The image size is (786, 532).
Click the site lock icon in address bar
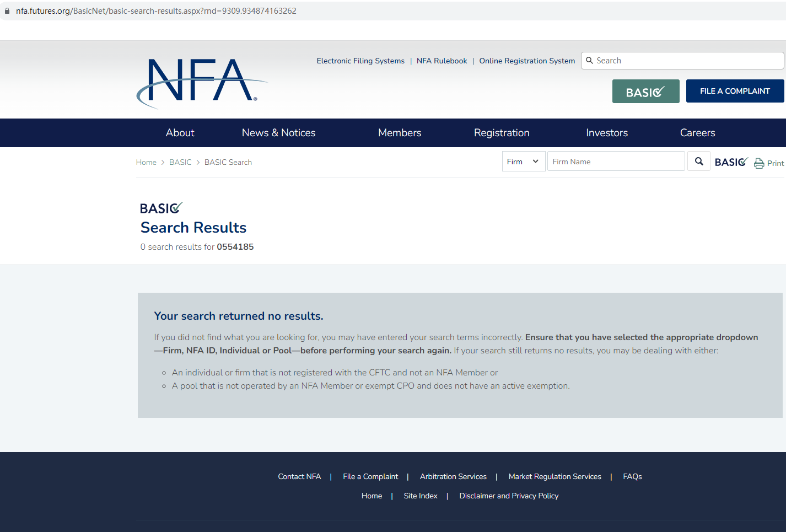pos(7,11)
